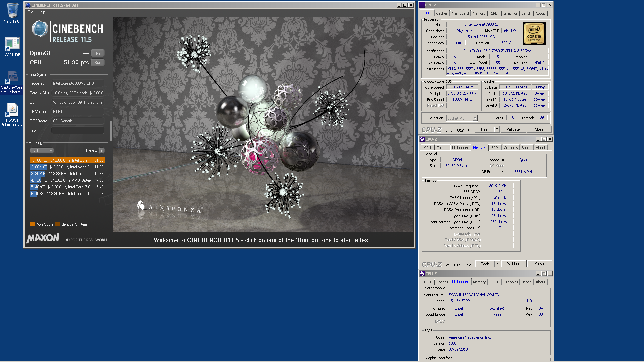This screenshot has width=644, height=362.
Task: Run the OpenGL benchmark
Action: coord(98,53)
